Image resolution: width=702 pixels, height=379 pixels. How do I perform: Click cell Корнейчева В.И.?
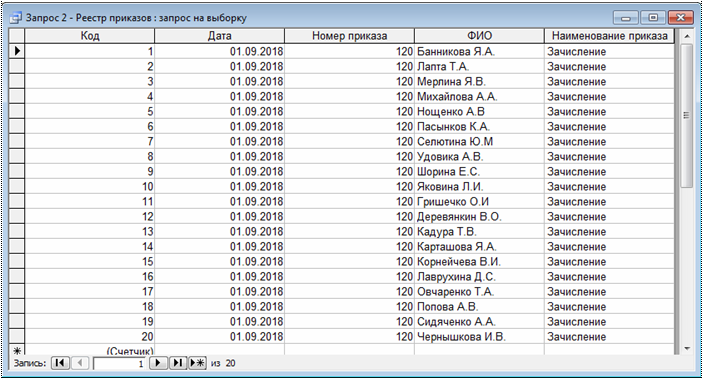(479, 261)
